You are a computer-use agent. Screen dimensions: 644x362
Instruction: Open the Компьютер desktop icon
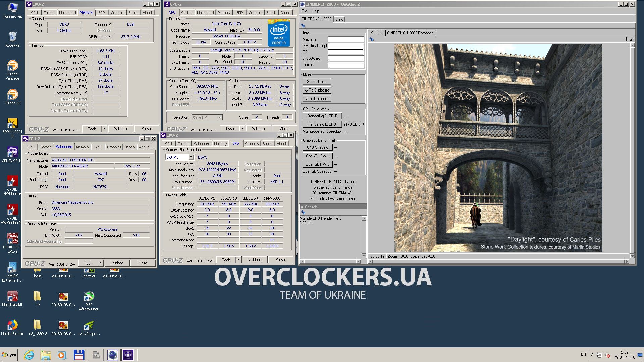pyautogui.click(x=12, y=10)
